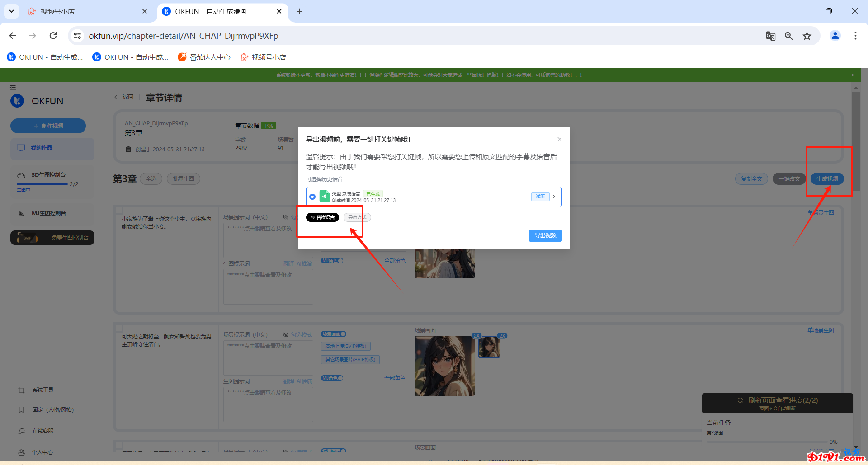Bookmark this page with the star icon
This screenshot has width=868, height=465.
pyautogui.click(x=807, y=36)
